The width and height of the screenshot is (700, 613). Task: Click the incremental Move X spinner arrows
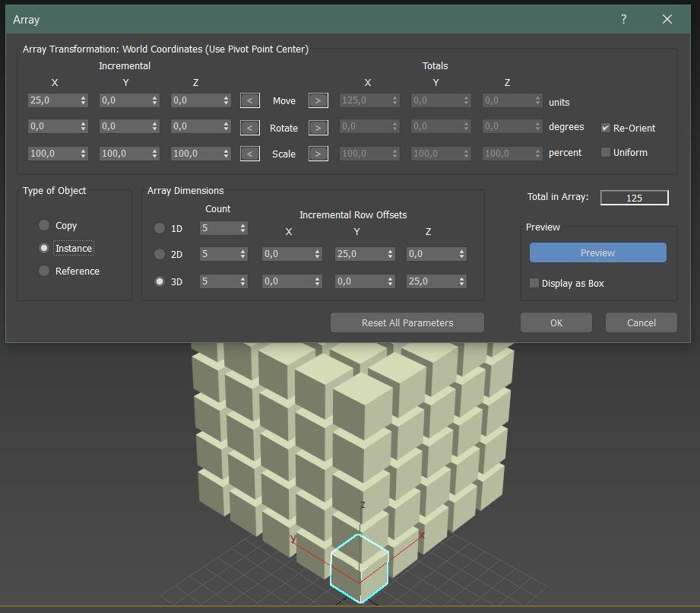[84, 100]
